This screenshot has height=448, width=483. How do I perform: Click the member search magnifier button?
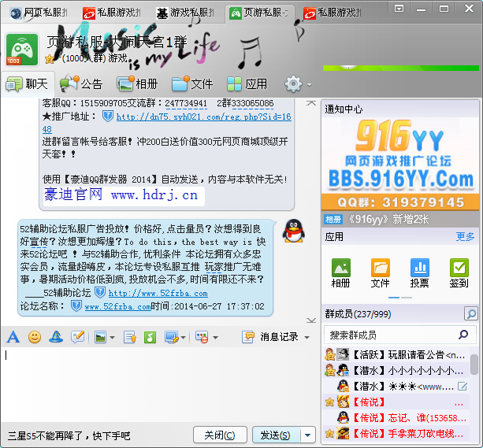[x=470, y=314]
